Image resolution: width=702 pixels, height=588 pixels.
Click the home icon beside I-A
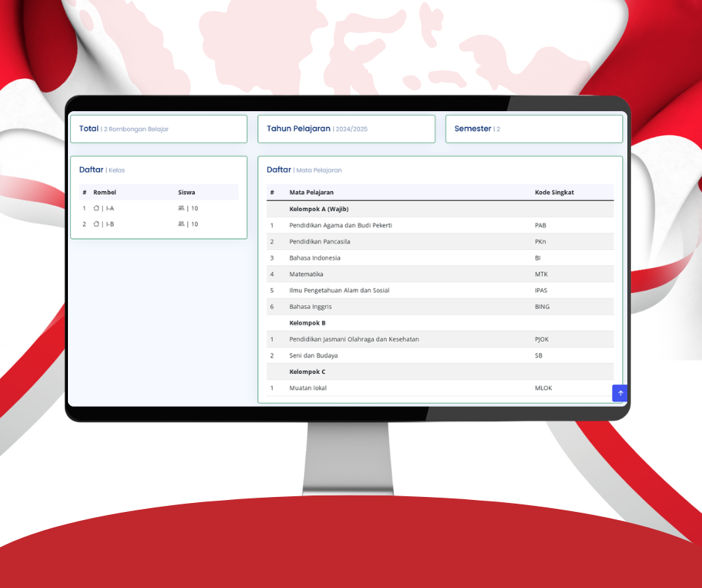[x=96, y=208]
